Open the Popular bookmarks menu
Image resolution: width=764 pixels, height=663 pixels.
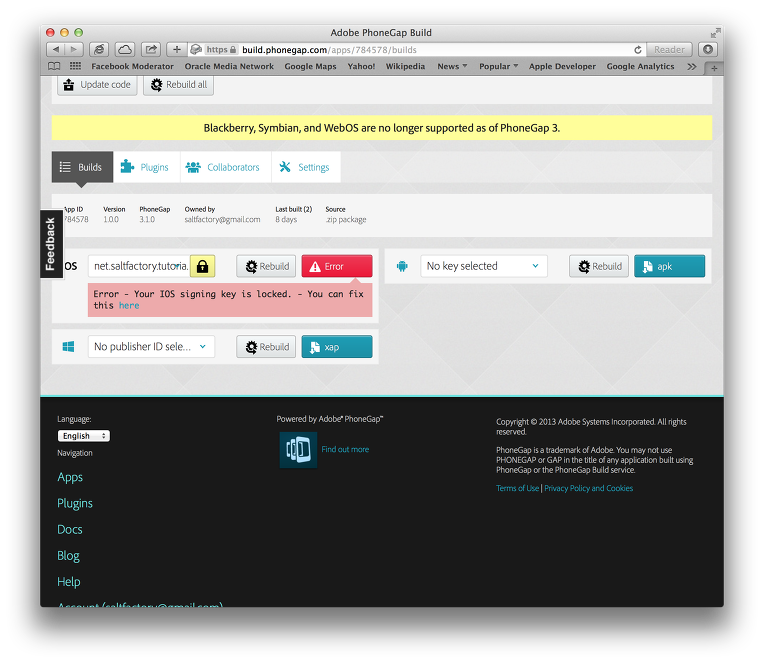498,66
